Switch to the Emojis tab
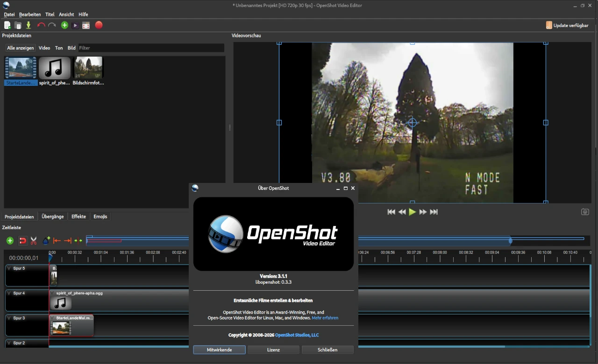Screen dimensions: 598x364 pos(100,217)
